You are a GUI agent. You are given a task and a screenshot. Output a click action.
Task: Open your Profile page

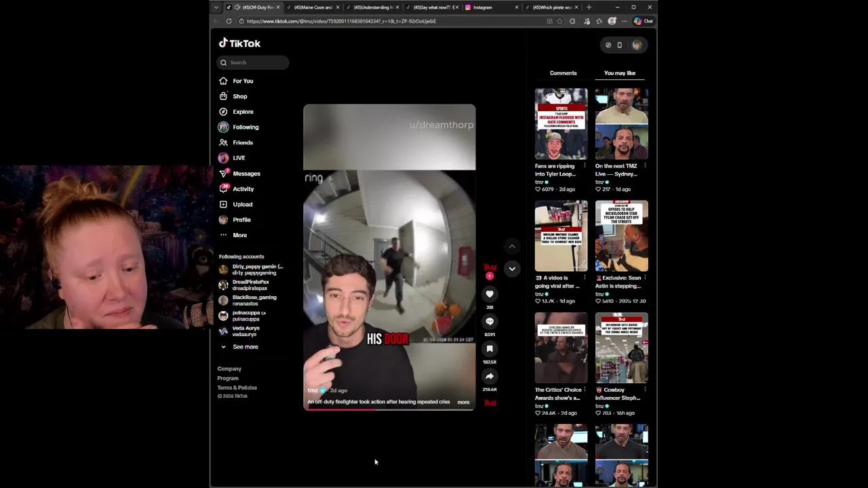tap(235, 220)
